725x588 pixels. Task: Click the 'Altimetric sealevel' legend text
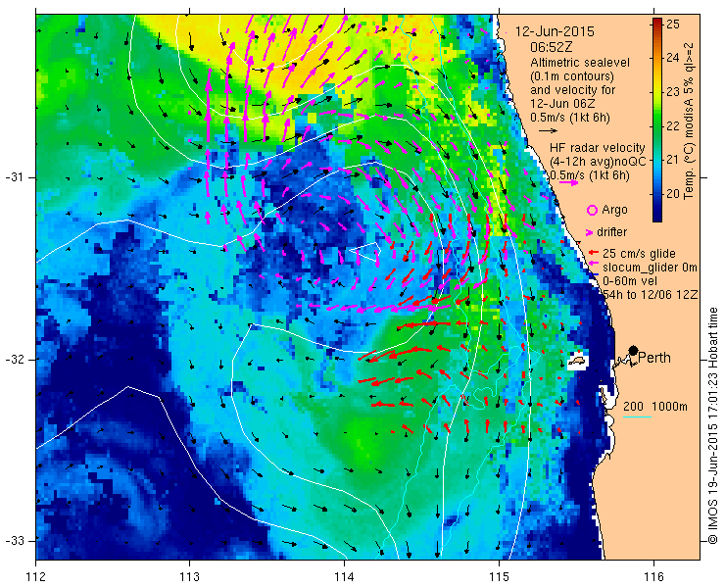[x=580, y=62]
